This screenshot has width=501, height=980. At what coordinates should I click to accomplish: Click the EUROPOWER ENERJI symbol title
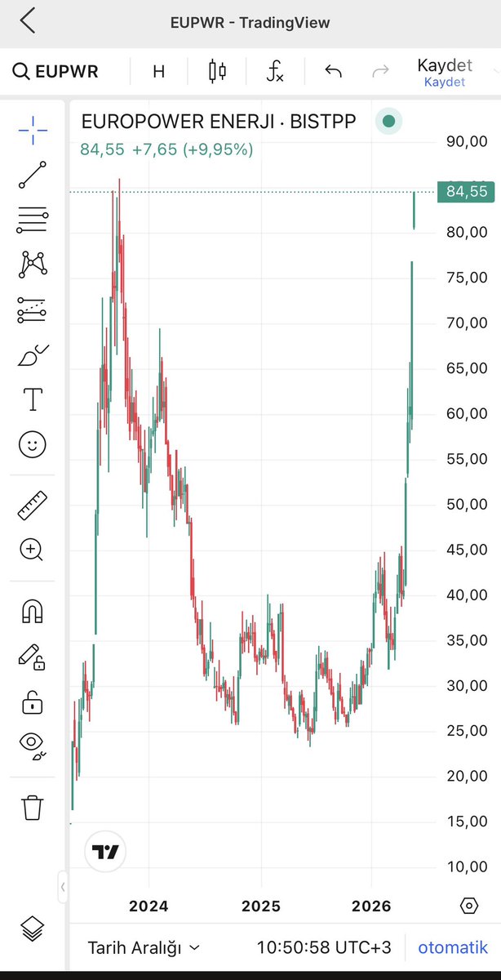[x=219, y=122]
